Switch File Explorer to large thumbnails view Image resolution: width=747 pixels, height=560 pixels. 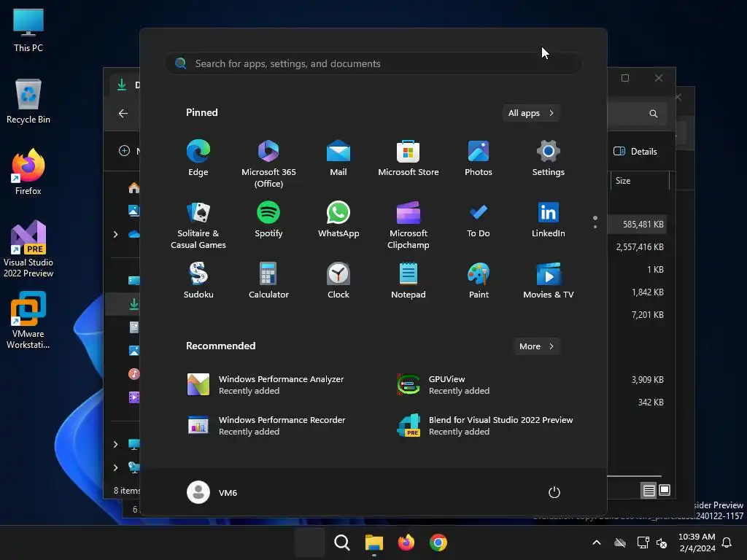pos(664,491)
